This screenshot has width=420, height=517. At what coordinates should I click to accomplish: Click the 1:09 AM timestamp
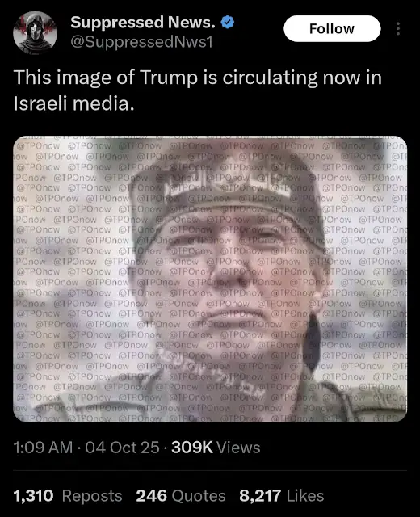(43, 448)
